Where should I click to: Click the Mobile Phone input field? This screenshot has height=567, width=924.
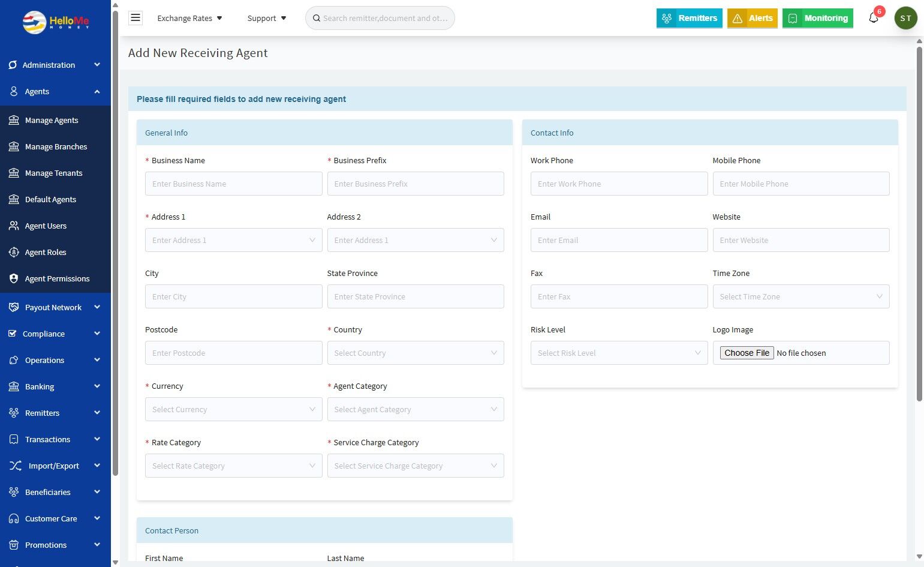(x=801, y=184)
